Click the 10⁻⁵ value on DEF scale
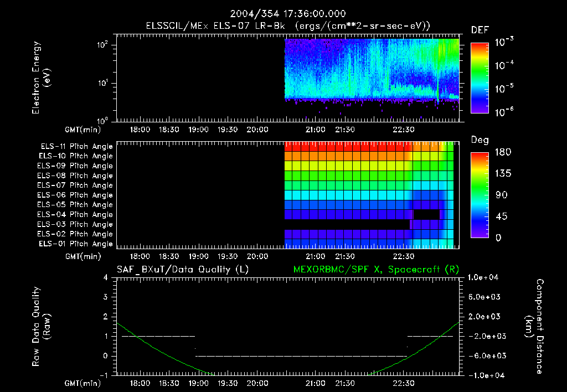This screenshot has width=567, height=392. point(504,88)
